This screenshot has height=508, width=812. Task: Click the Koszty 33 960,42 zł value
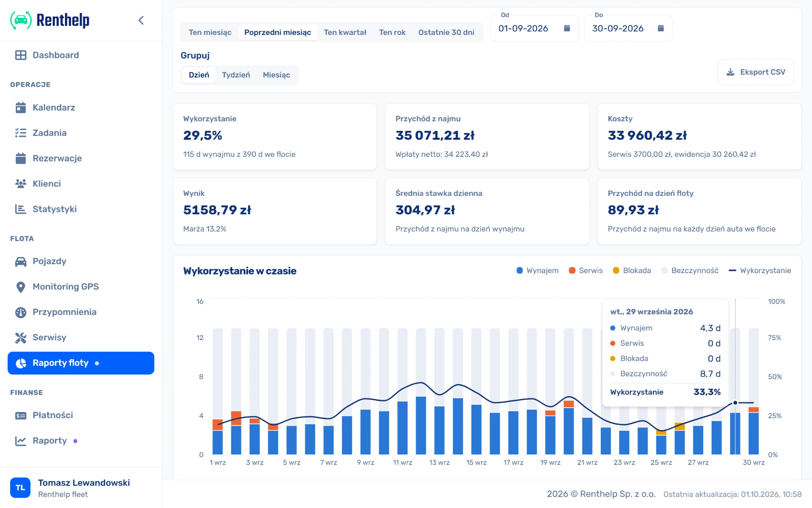(x=647, y=135)
